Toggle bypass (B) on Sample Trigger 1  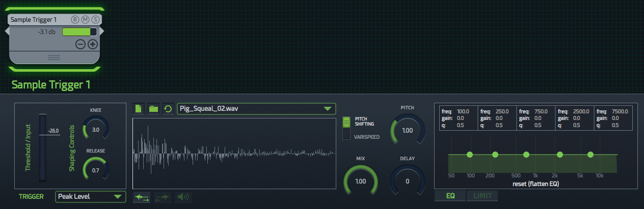[75, 20]
